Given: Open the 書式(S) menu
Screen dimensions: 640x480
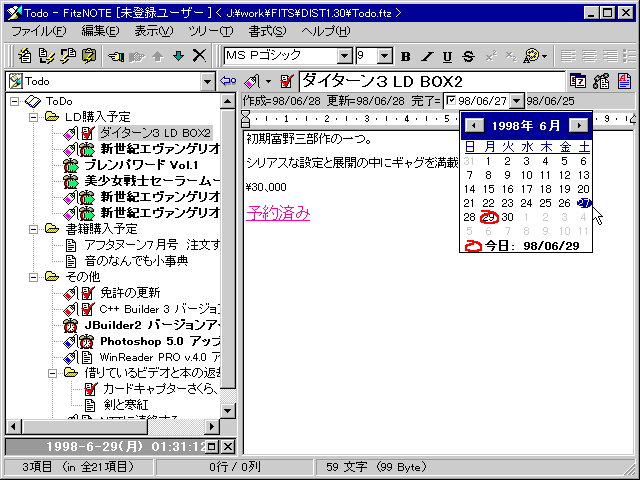Looking at the screenshot, I should tap(267, 31).
